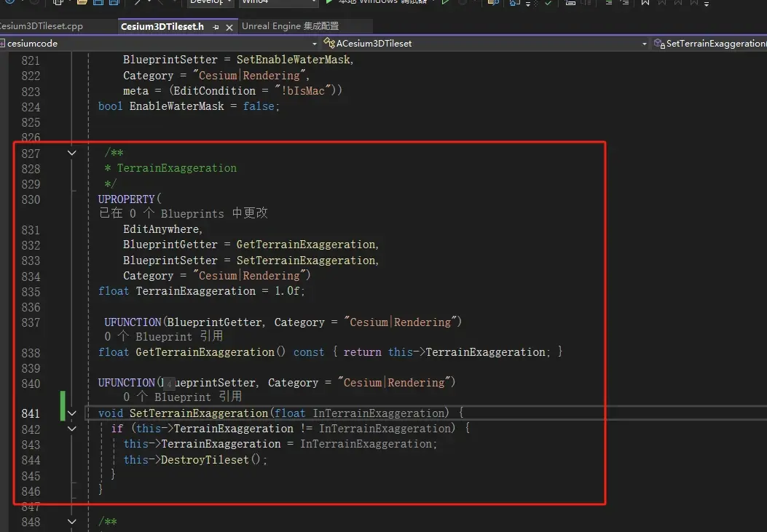The image size is (767, 532).
Task: Click the "Cesium|Rendering" string on line 834
Action: pyautogui.click(x=249, y=276)
